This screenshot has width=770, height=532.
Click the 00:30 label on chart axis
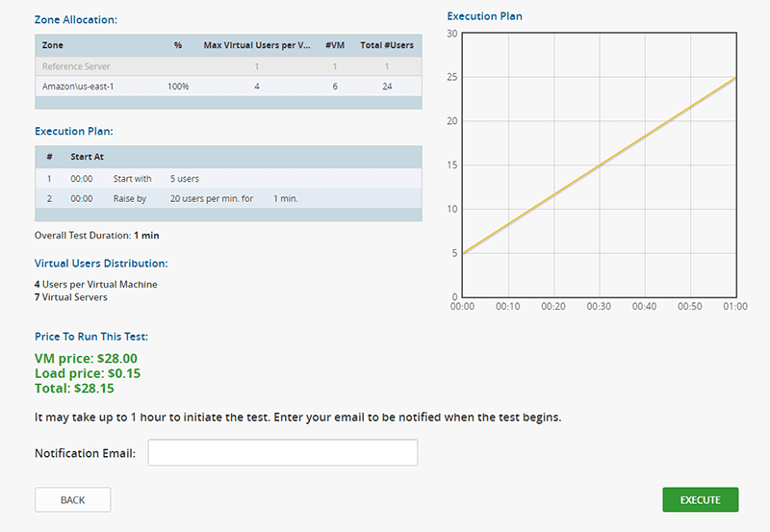pos(599,306)
